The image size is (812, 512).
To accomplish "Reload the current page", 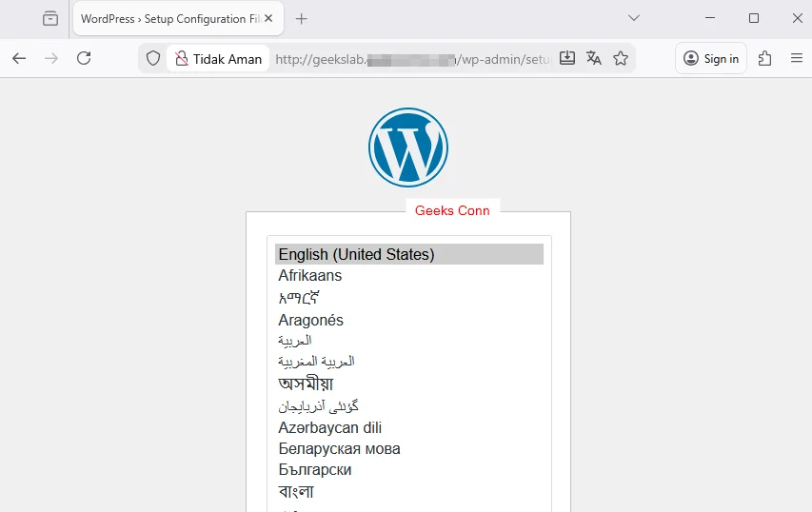I will (84, 58).
